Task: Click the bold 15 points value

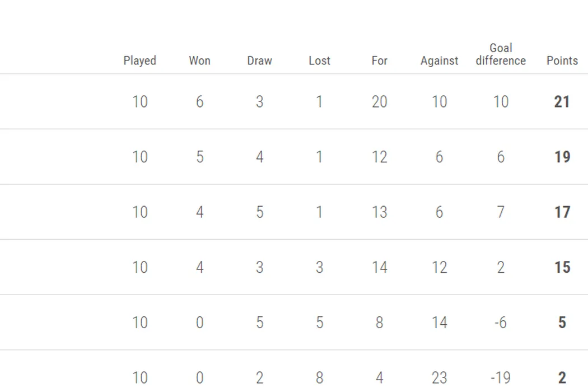Action: 562,267
